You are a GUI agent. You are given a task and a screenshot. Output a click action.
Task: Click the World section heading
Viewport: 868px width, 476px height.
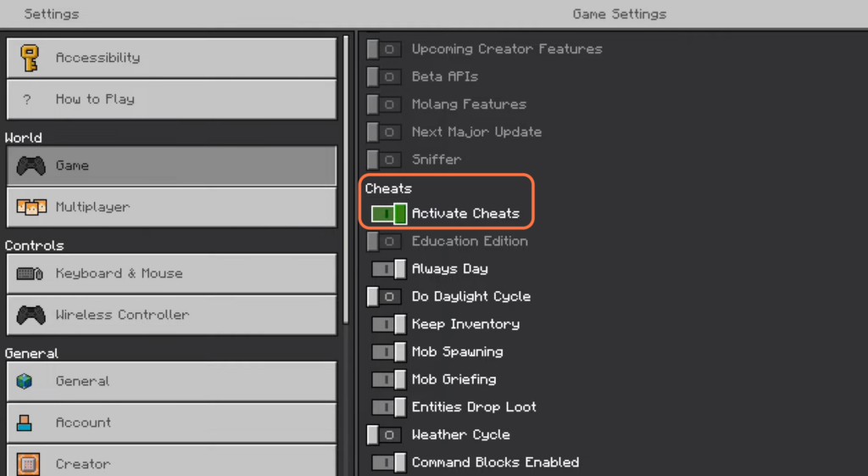click(23, 137)
